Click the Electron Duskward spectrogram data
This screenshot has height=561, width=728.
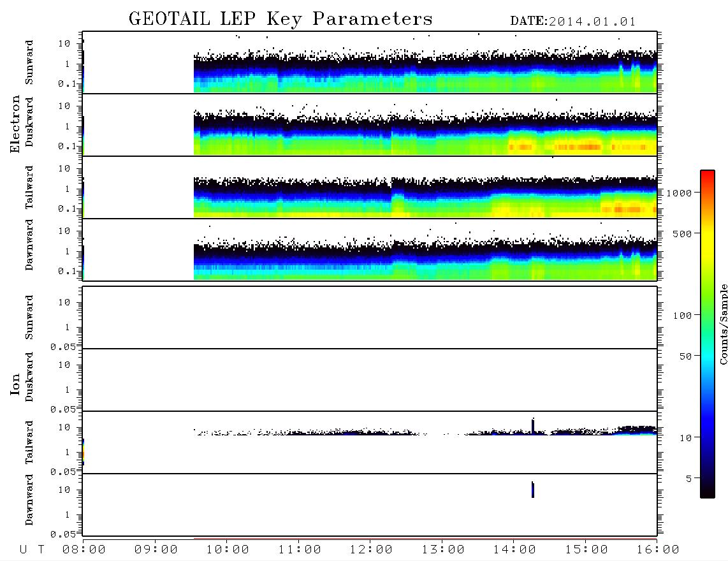click(425, 133)
